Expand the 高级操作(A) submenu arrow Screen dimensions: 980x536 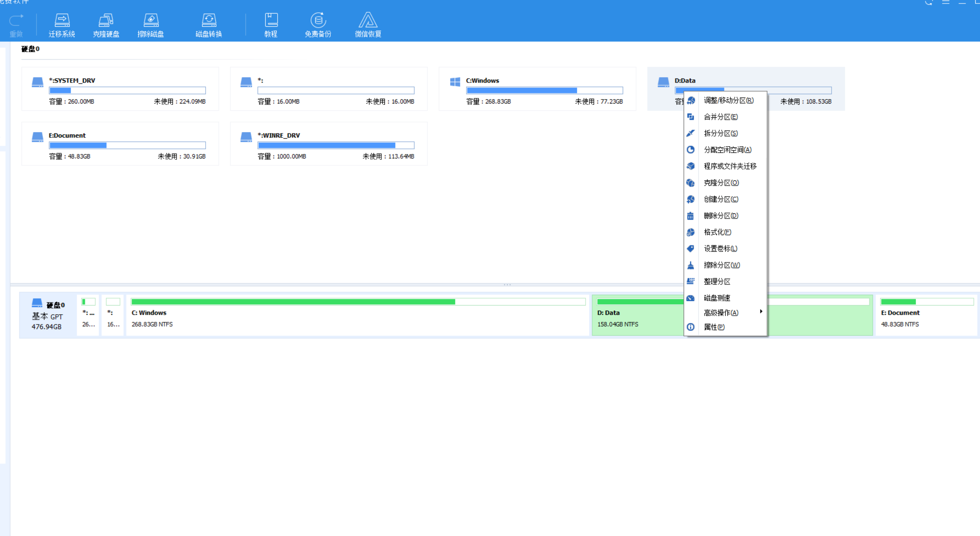[x=761, y=312]
